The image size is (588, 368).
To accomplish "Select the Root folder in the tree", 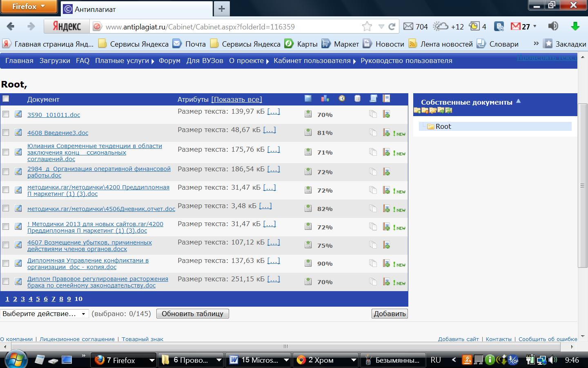I will (443, 126).
